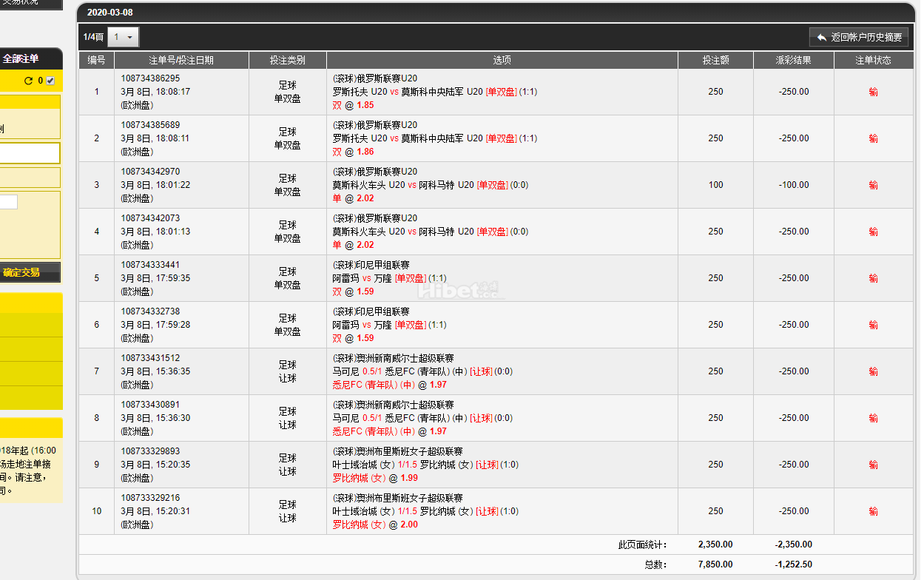Click 返回帐户历史摘要 button
924x580 pixels.
pyautogui.click(x=859, y=37)
